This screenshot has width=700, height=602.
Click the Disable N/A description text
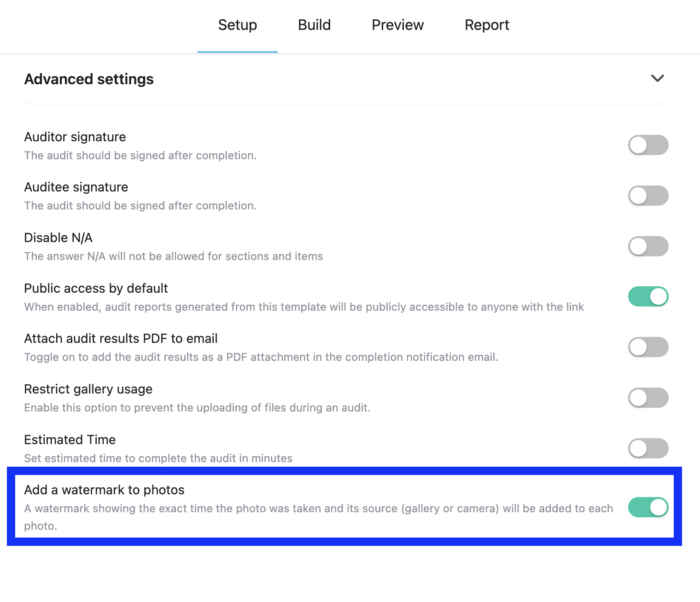[174, 256]
